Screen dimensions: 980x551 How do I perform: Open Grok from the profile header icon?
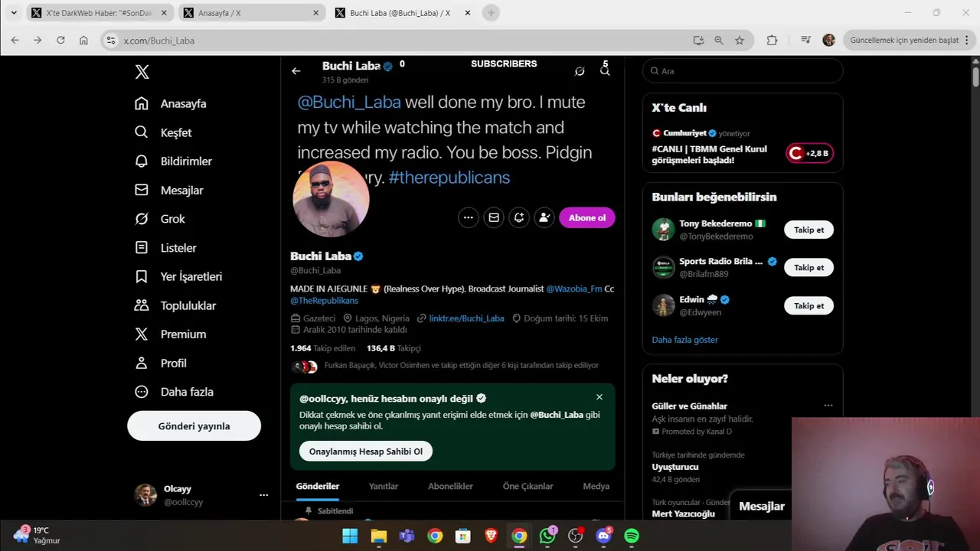(580, 71)
